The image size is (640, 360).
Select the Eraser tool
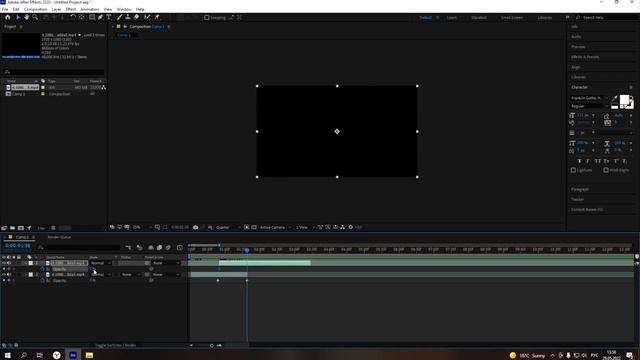136,17
